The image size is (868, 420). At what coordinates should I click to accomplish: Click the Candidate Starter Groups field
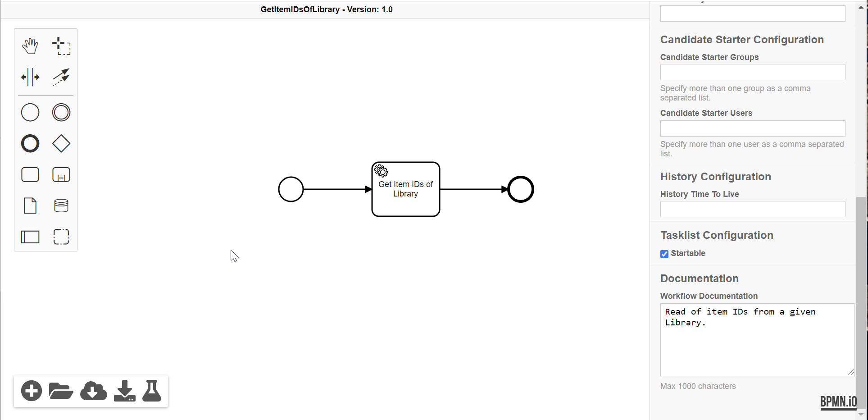coord(752,72)
